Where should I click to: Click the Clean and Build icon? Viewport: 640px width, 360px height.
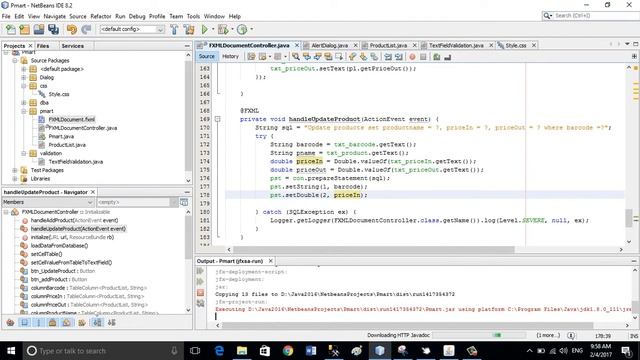point(189,29)
